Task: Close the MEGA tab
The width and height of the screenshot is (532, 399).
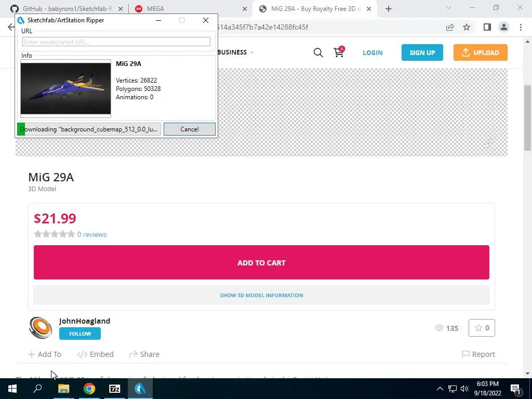Action: coord(245,9)
